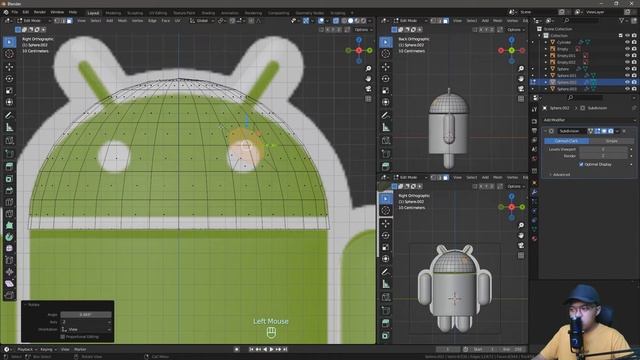The width and height of the screenshot is (640, 360).
Task: Select the Move tool in top-right viewport
Action: [386, 67]
